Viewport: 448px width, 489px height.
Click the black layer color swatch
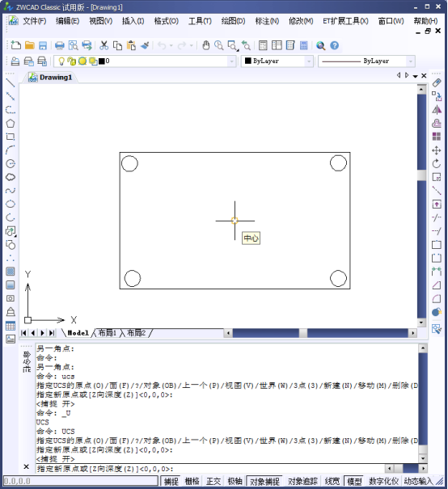(102, 61)
